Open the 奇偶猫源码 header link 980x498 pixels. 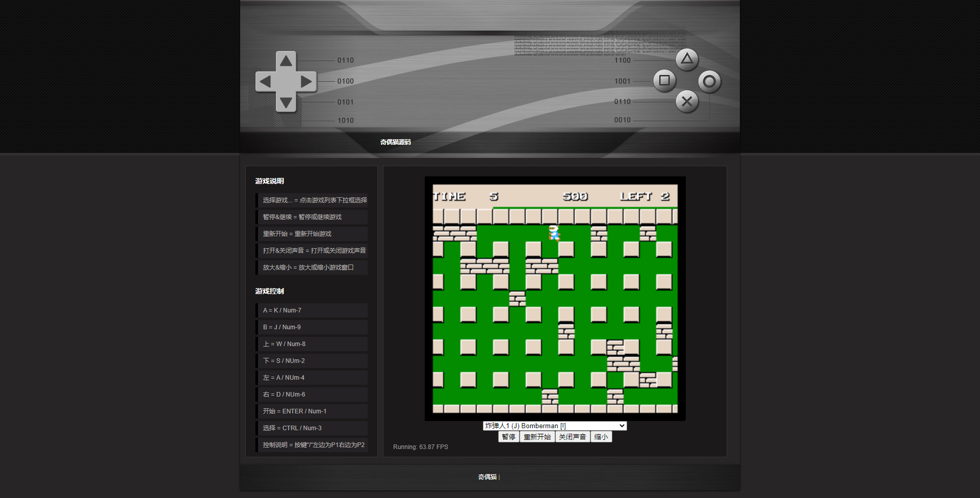coord(395,142)
